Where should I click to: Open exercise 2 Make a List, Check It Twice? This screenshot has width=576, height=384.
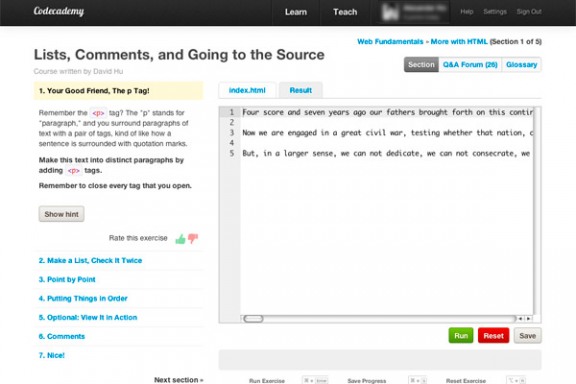90,261
